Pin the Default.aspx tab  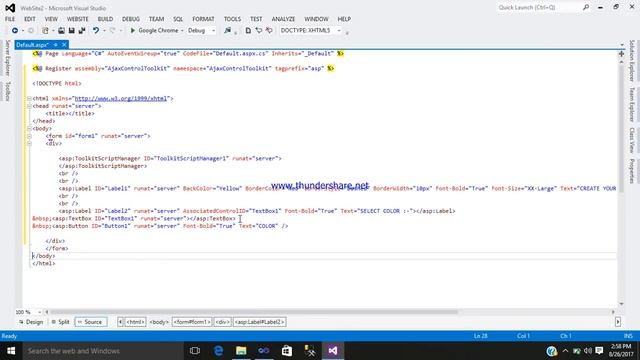pyautogui.click(x=56, y=45)
